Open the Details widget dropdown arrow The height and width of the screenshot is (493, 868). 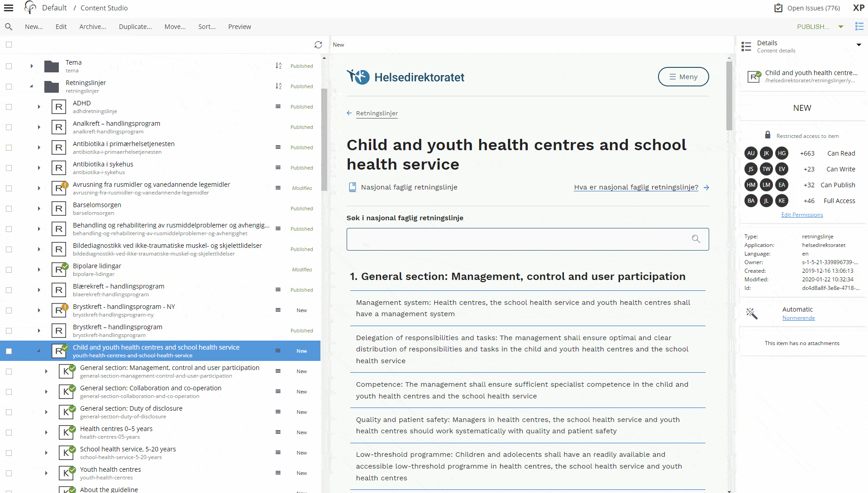click(858, 45)
